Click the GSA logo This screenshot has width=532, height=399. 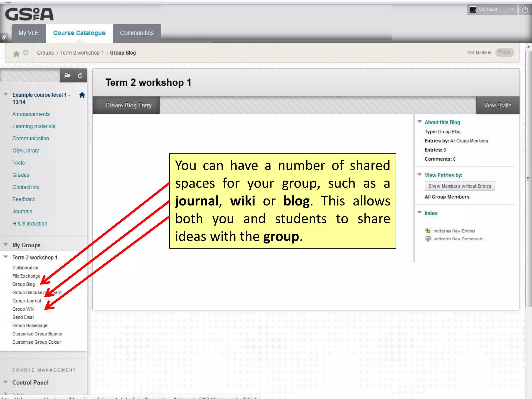[x=29, y=14]
